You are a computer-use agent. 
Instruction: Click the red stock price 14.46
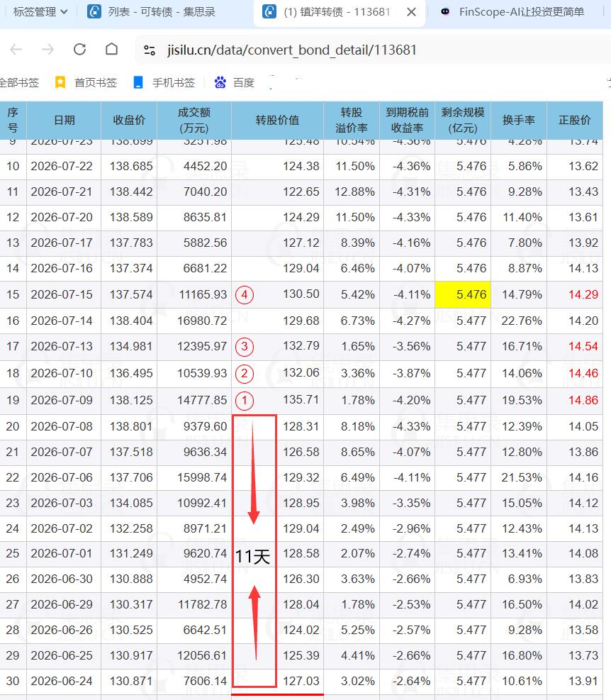[583, 373]
